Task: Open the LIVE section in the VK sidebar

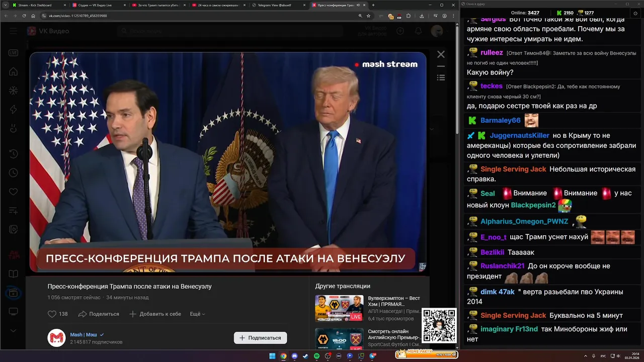Action: point(14,52)
